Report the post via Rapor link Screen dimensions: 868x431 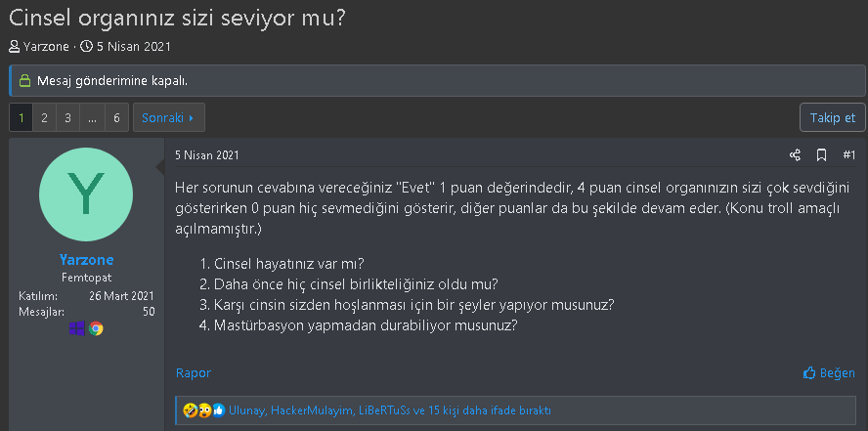point(193,372)
